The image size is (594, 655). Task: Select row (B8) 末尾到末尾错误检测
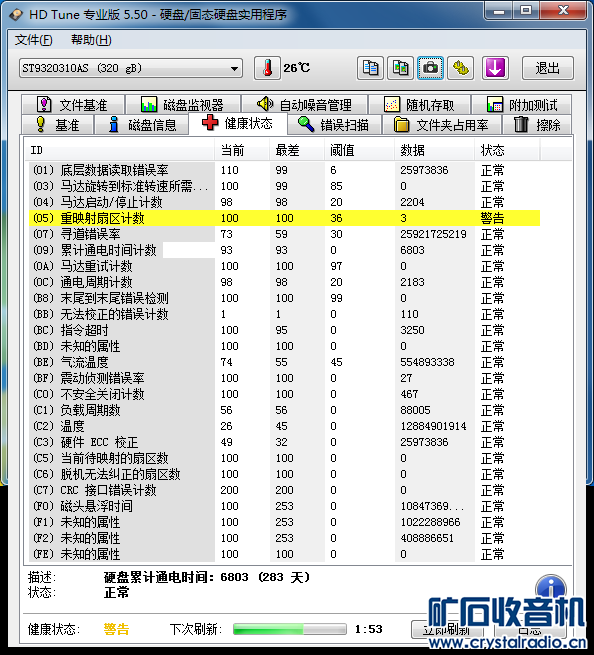tap(284, 298)
